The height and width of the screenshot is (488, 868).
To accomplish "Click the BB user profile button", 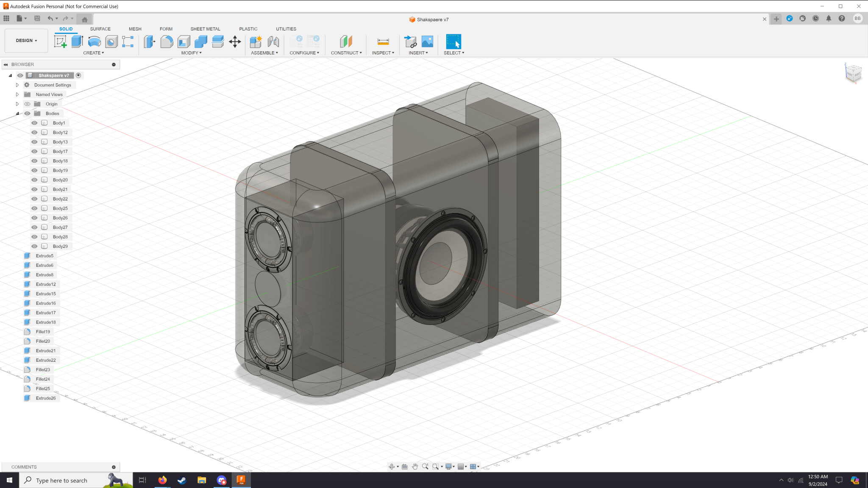I will click(x=857, y=18).
